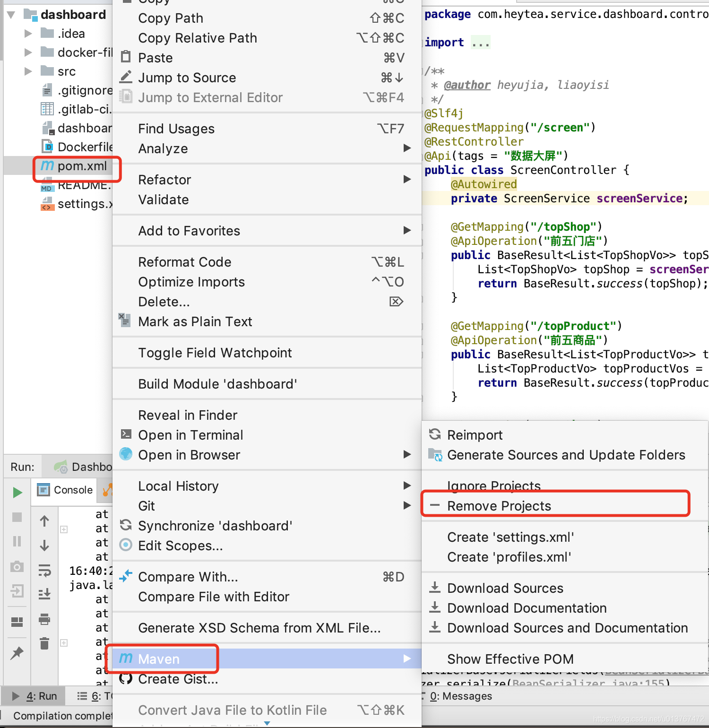The height and width of the screenshot is (728, 709).
Task: Pause console output
Action: click(x=17, y=541)
